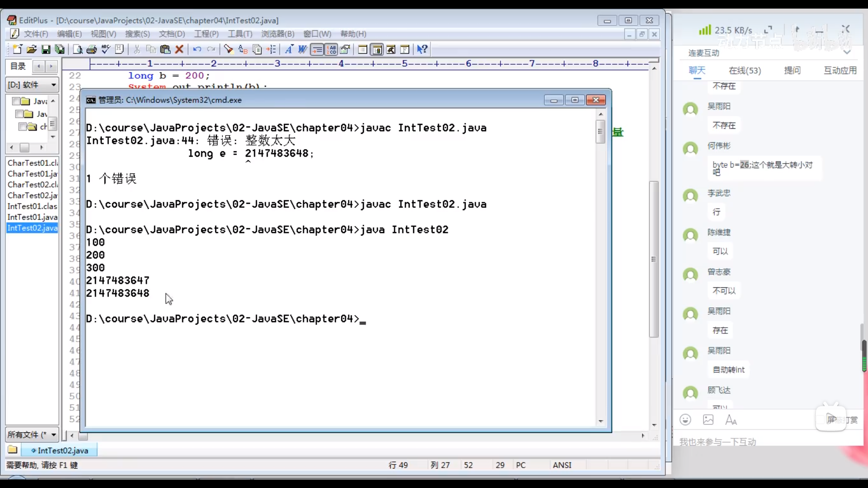Click the Undo arrow icon
Screen dimensions: 868x488
pyautogui.click(x=197, y=49)
